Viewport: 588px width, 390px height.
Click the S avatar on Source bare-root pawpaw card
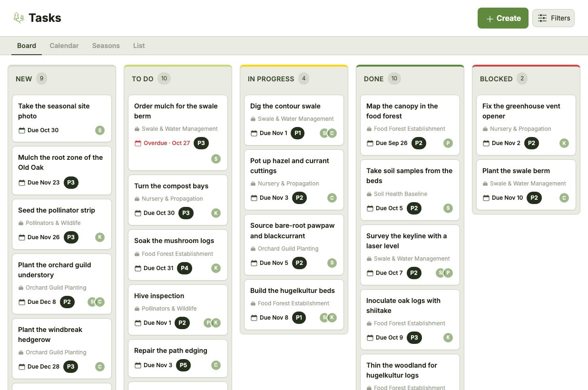(332, 263)
